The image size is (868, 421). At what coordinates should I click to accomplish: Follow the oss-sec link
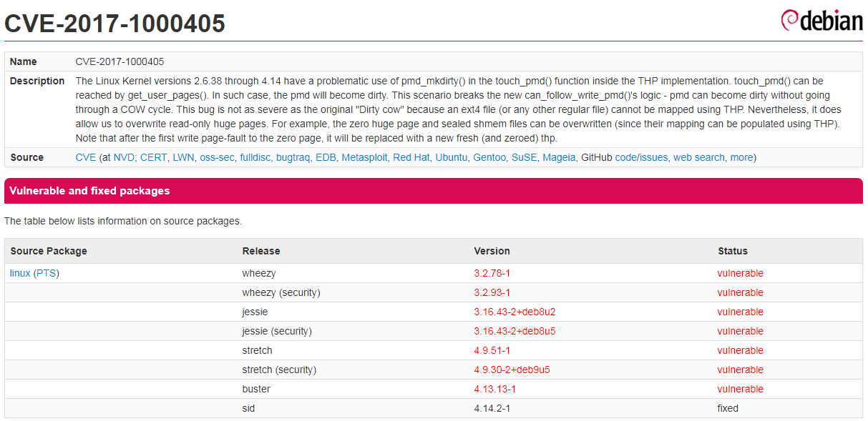click(217, 157)
